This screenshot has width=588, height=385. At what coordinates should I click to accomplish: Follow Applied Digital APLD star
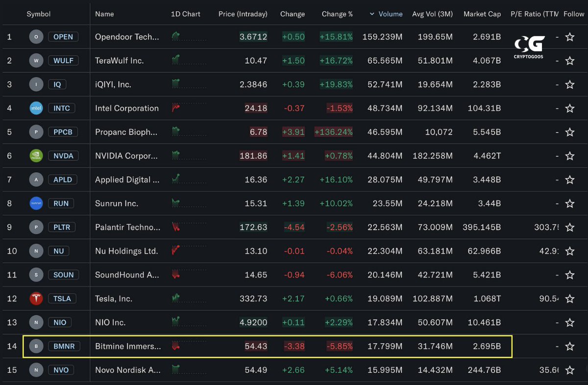point(569,180)
